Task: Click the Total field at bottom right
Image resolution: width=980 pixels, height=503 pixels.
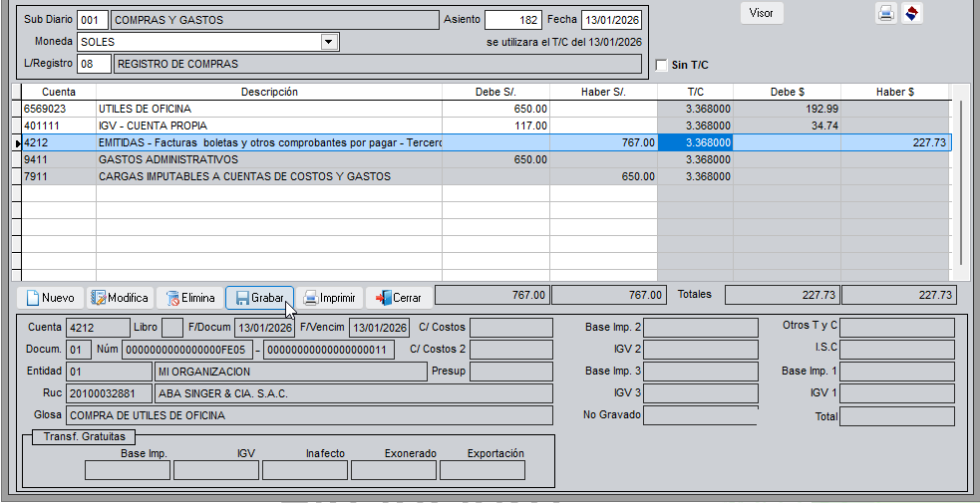Action: 897,416
